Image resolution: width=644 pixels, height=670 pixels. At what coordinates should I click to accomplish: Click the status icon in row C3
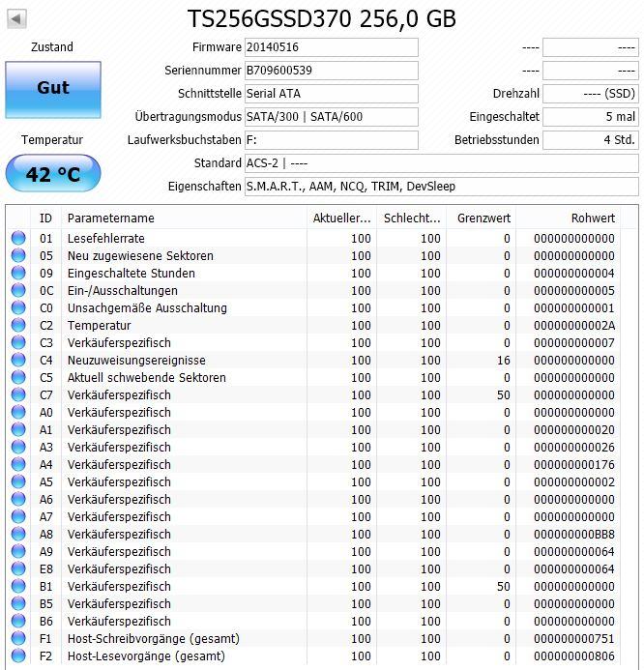point(18,342)
